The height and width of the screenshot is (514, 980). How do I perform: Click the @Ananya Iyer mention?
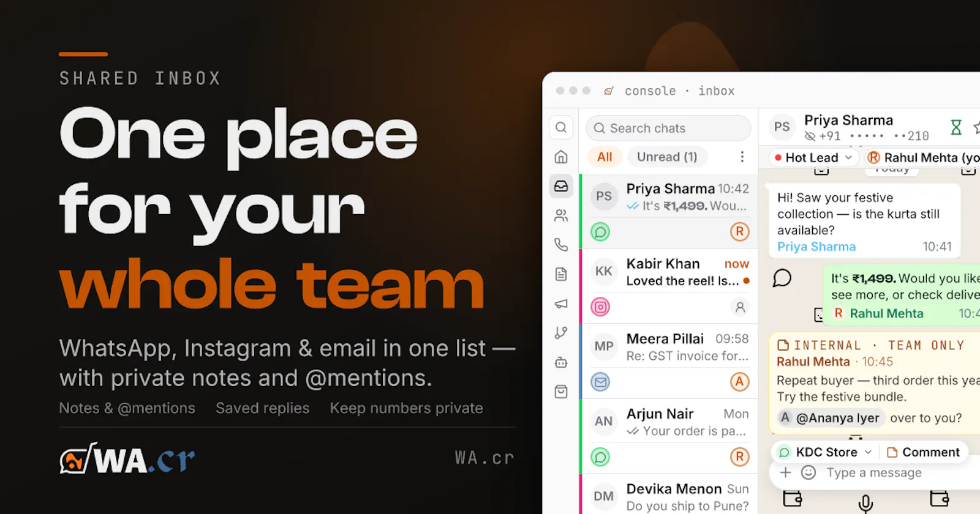pos(831,418)
